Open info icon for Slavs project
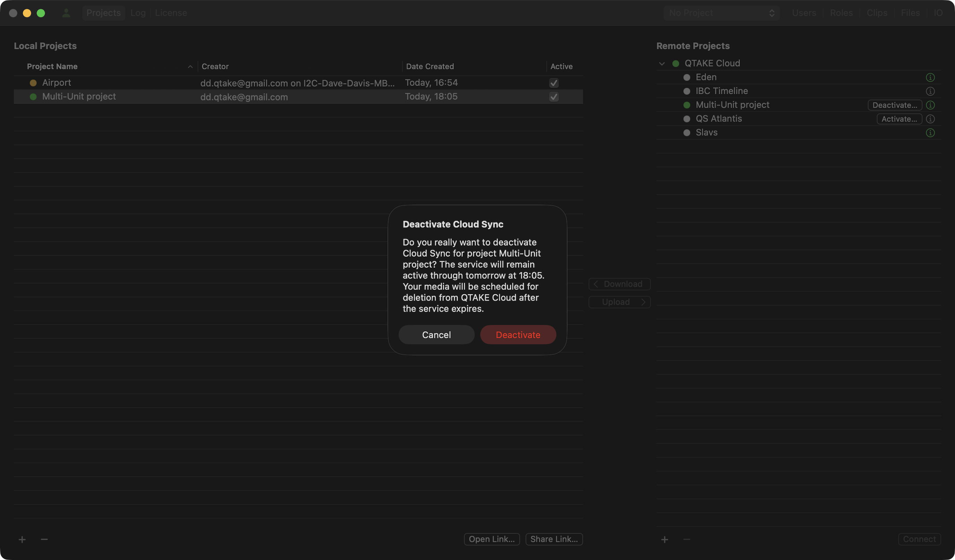 (930, 132)
